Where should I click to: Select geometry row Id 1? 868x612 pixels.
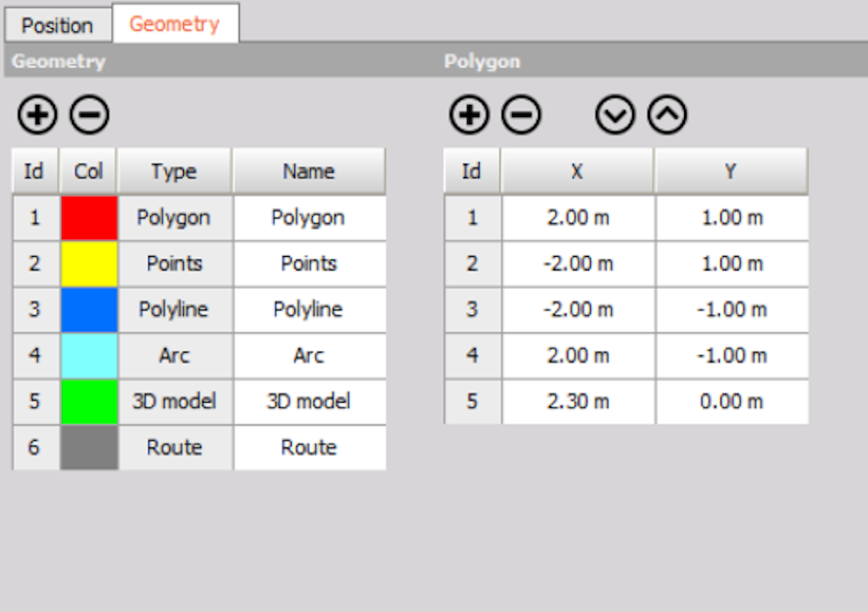36,218
